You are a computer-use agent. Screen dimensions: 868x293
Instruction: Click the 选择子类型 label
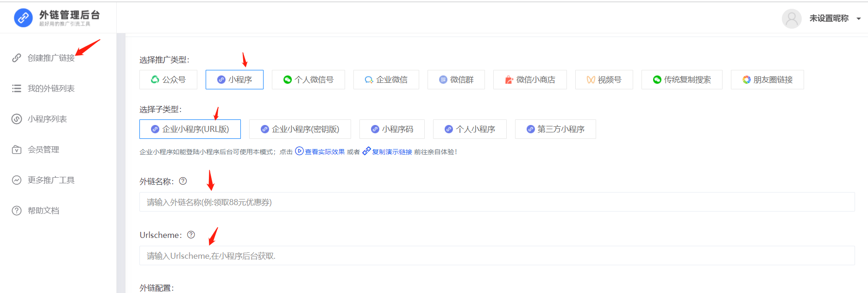tap(161, 109)
